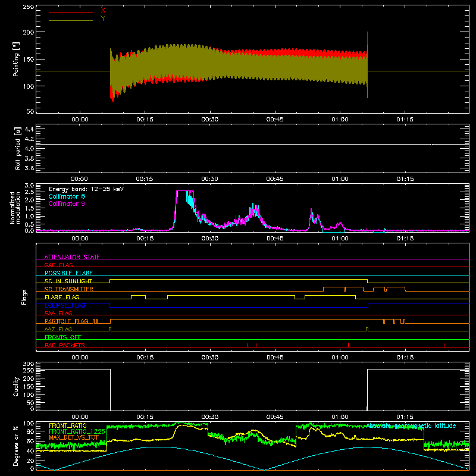Click the olive Y legend line

click(x=71, y=20)
